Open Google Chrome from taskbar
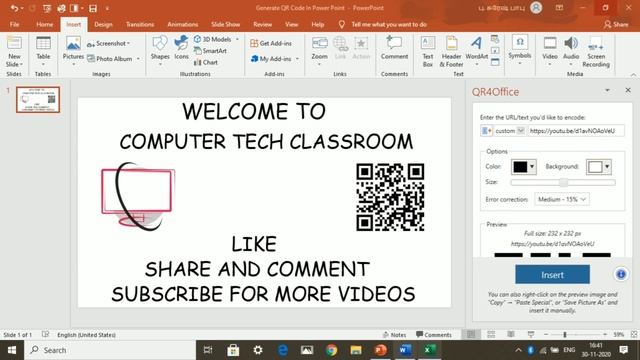 coord(331,350)
